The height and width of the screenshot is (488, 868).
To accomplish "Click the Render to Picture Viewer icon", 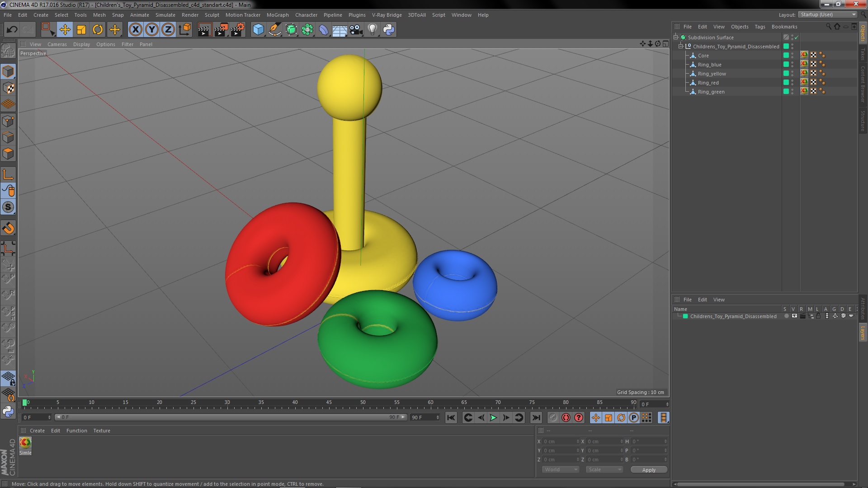I will (x=221, y=30).
